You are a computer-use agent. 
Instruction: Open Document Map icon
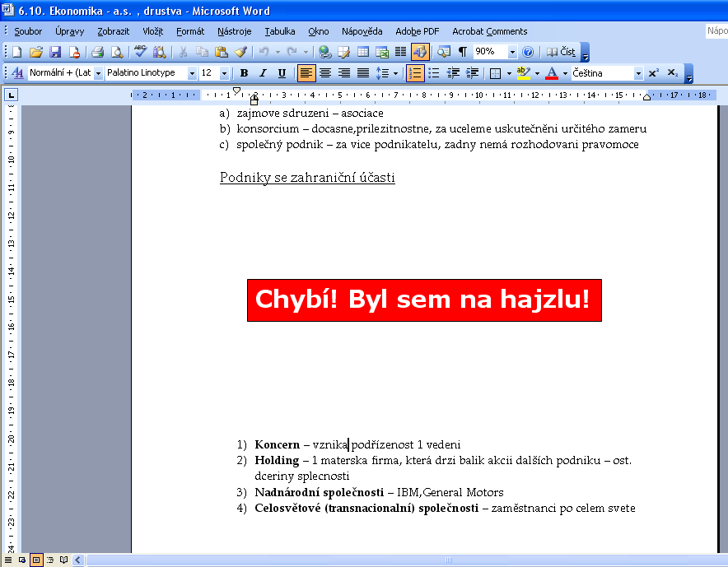coord(443,52)
